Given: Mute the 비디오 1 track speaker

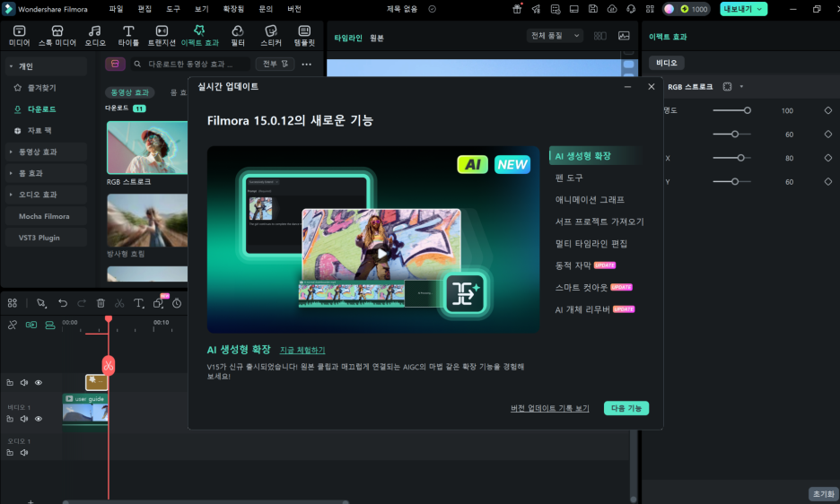Looking at the screenshot, I should pos(24,419).
